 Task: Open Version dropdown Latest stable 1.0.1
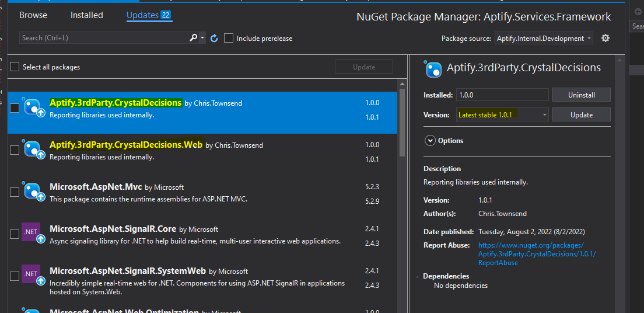[503, 115]
